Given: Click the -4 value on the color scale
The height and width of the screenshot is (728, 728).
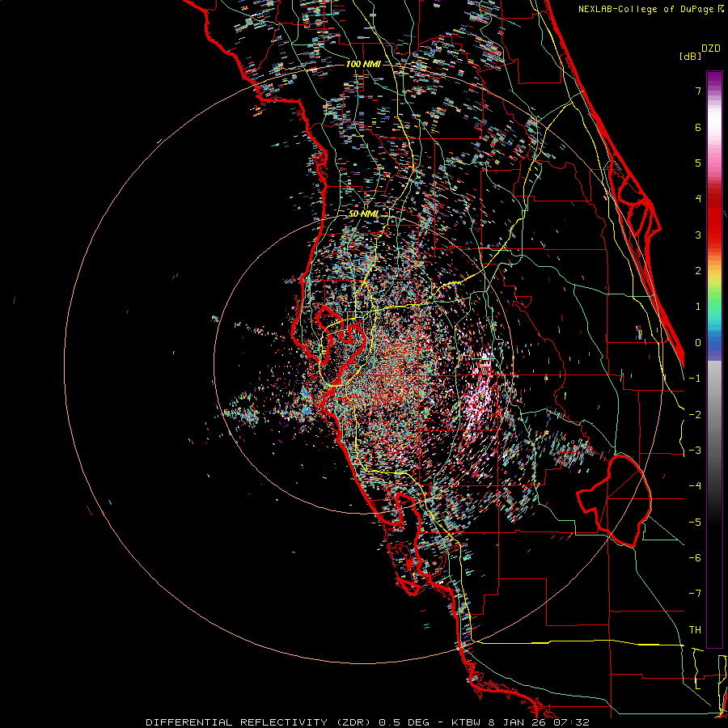Looking at the screenshot, I should pyautogui.click(x=695, y=486).
